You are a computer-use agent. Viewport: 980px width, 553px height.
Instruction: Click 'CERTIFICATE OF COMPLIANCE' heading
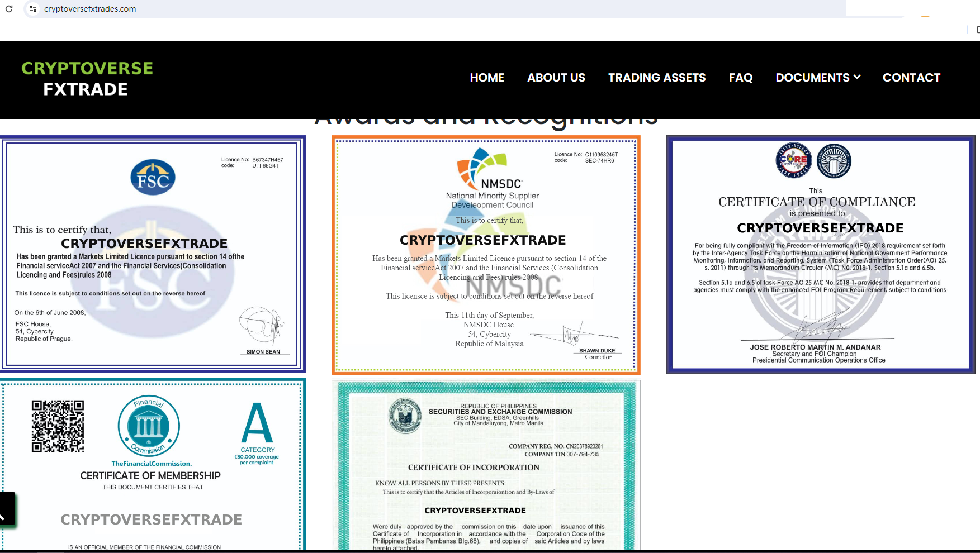pyautogui.click(x=817, y=202)
